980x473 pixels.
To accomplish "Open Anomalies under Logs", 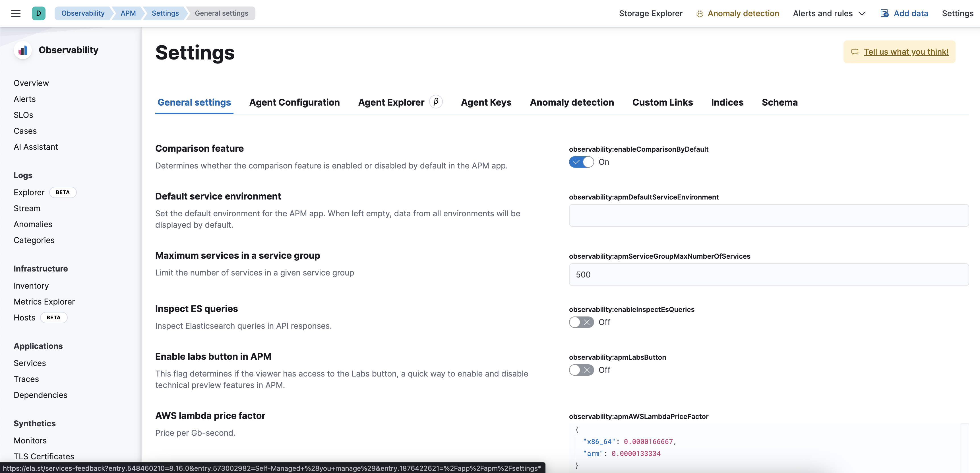I will (33, 224).
